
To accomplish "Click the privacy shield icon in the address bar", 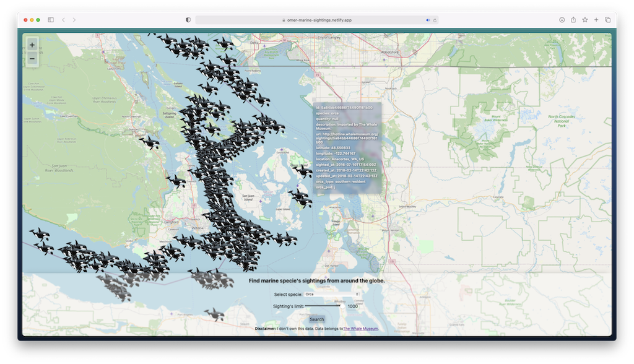I will [x=187, y=19].
